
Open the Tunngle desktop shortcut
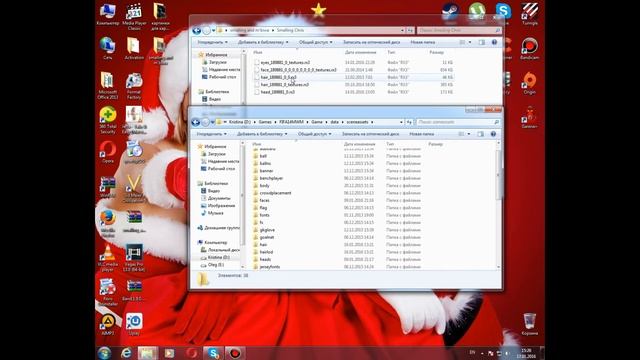point(529,14)
